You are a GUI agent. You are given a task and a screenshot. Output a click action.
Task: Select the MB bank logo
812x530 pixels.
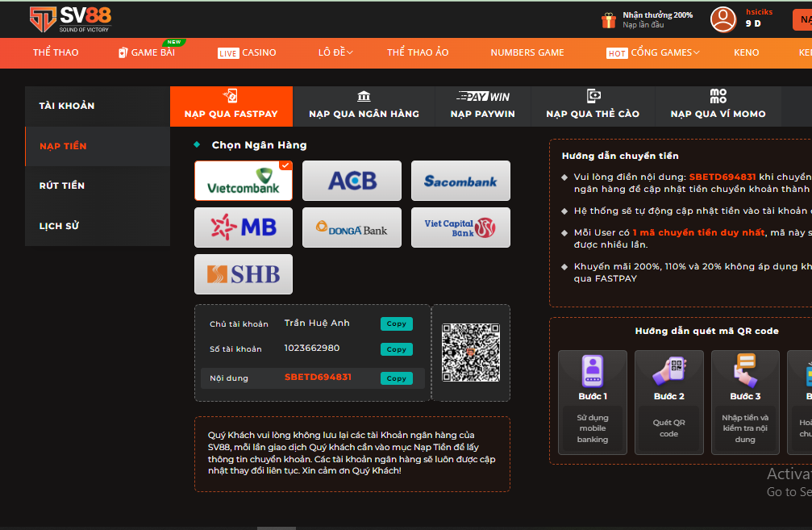(x=244, y=227)
